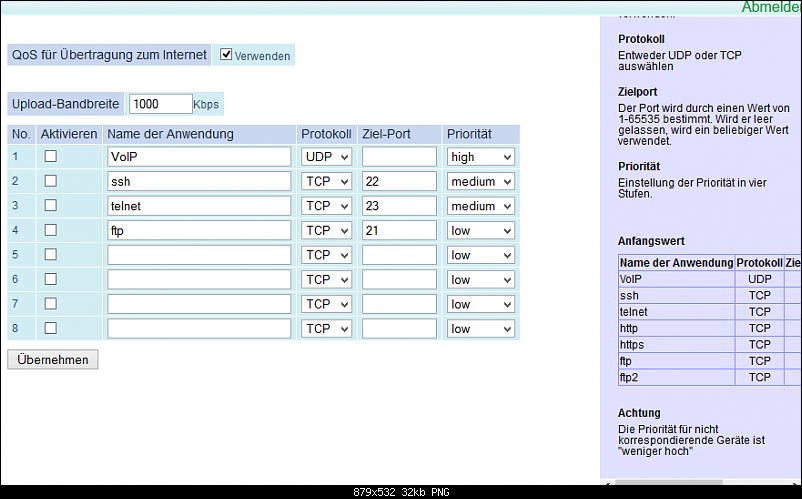Viewport: 802px width, 499px height.
Task: Click the VoIP application name field
Action: 199,157
